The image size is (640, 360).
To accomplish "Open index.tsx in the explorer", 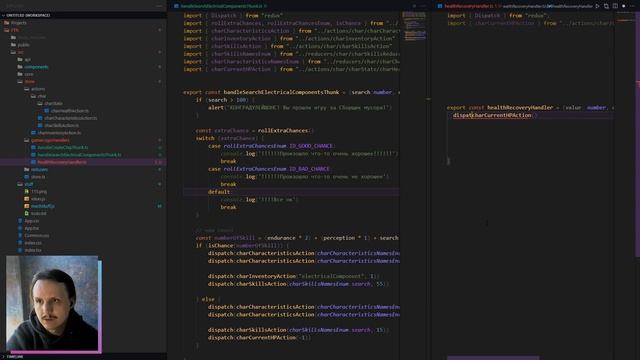I will pos(33,250).
